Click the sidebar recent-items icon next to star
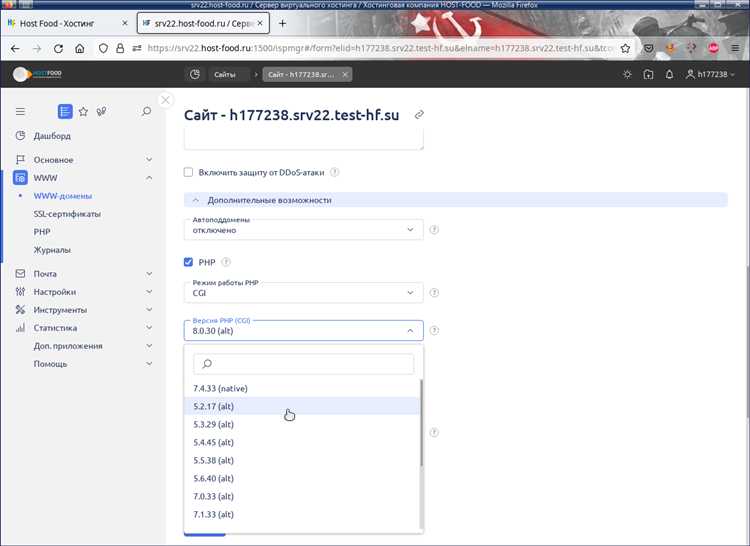Image resolution: width=750 pixels, height=546 pixels. coord(101,111)
